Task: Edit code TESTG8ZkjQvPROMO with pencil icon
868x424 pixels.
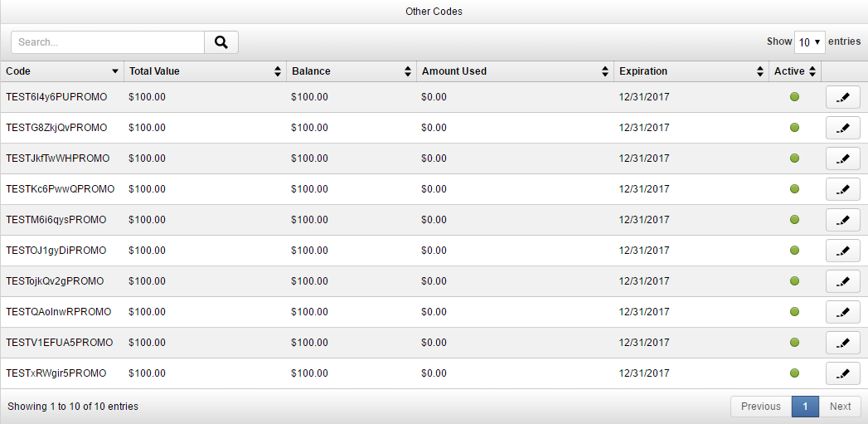Action: coord(842,128)
